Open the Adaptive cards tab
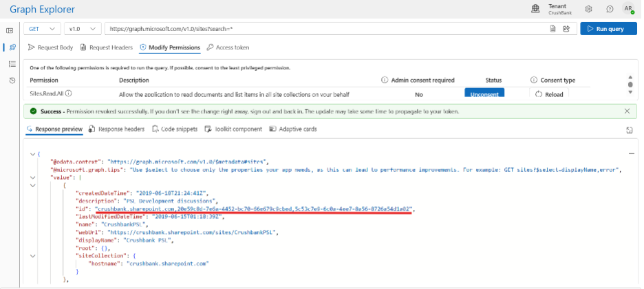The height and width of the screenshot is (289, 644). [x=293, y=129]
